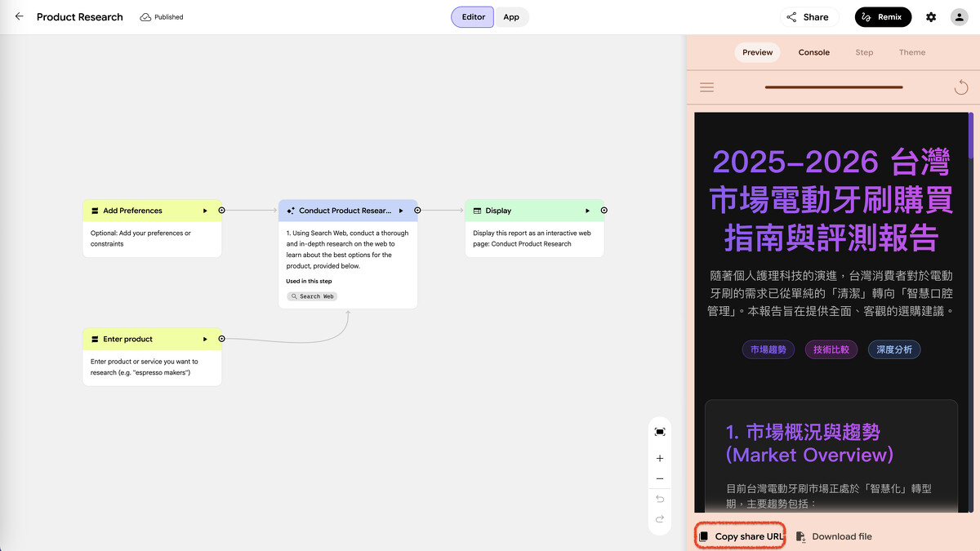Switch to the Console tab
Screen dimensions: 980x551
click(x=813, y=52)
